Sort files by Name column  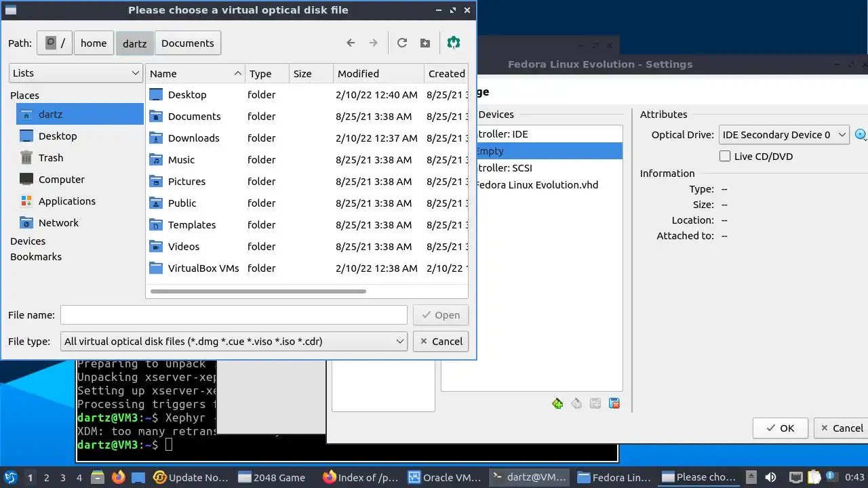[x=195, y=73]
